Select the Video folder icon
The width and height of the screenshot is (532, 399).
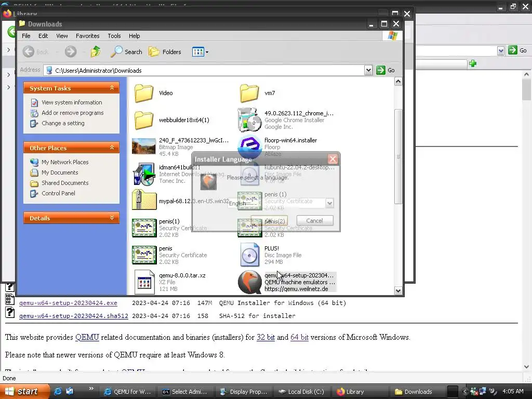click(144, 93)
